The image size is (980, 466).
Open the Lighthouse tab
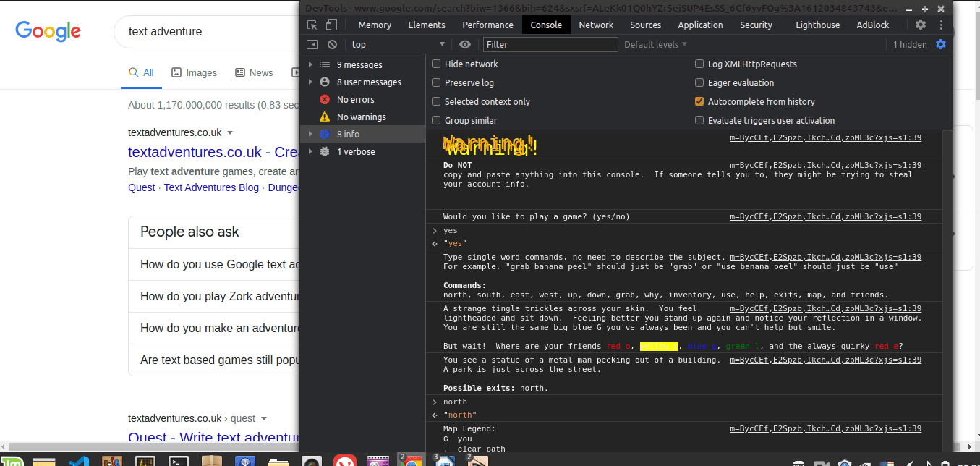point(818,25)
